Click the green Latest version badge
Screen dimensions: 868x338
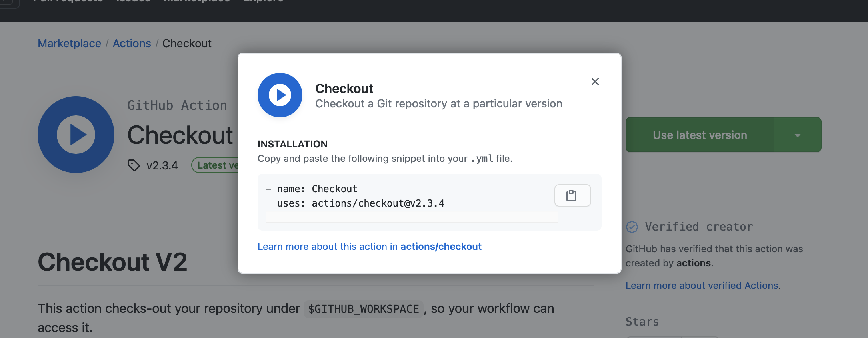pyautogui.click(x=215, y=165)
